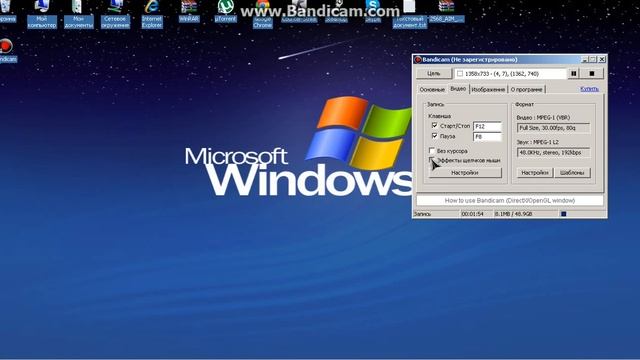640x360 pixels.
Task: Open the WinRAR desktop shortcut
Action: point(189,11)
